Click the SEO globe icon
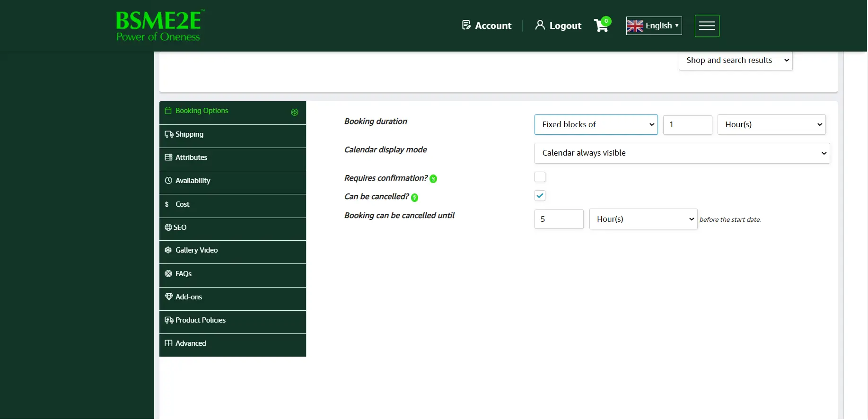 168,227
